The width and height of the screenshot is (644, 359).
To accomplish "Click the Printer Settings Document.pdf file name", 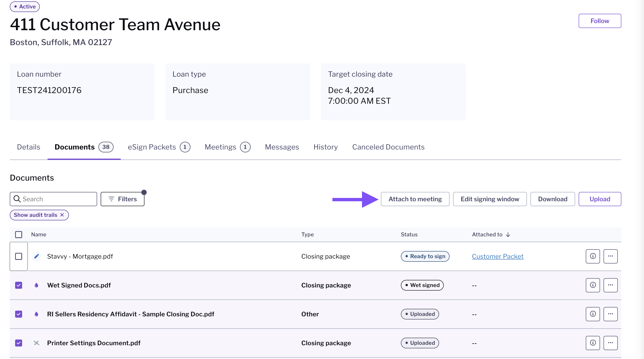I will 94,343.
